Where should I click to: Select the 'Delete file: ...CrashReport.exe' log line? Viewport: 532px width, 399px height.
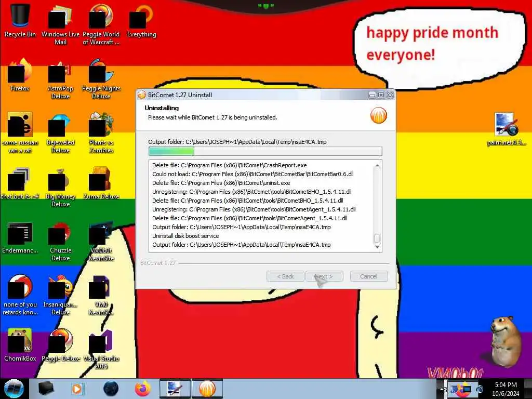point(229,165)
